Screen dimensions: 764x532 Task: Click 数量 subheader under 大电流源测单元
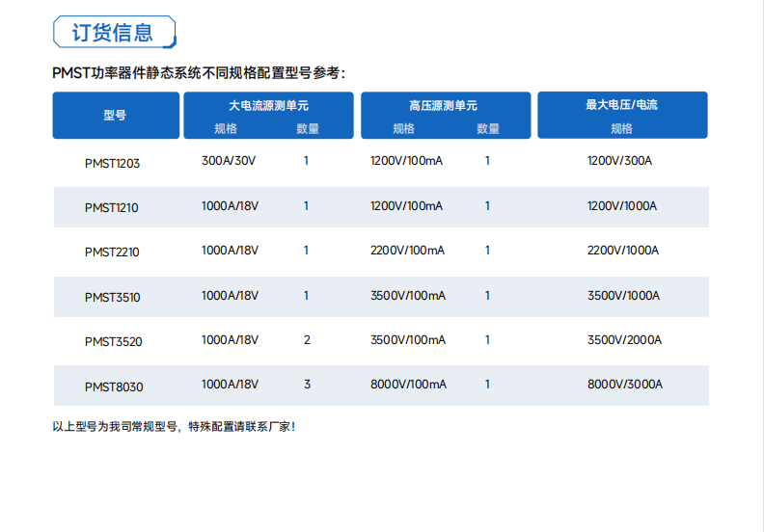tap(308, 128)
